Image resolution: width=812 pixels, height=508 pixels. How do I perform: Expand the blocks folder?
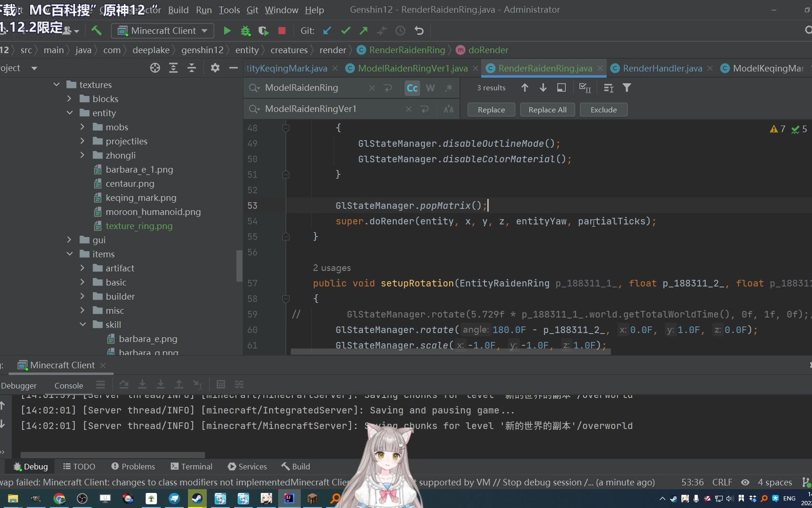tap(70, 99)
